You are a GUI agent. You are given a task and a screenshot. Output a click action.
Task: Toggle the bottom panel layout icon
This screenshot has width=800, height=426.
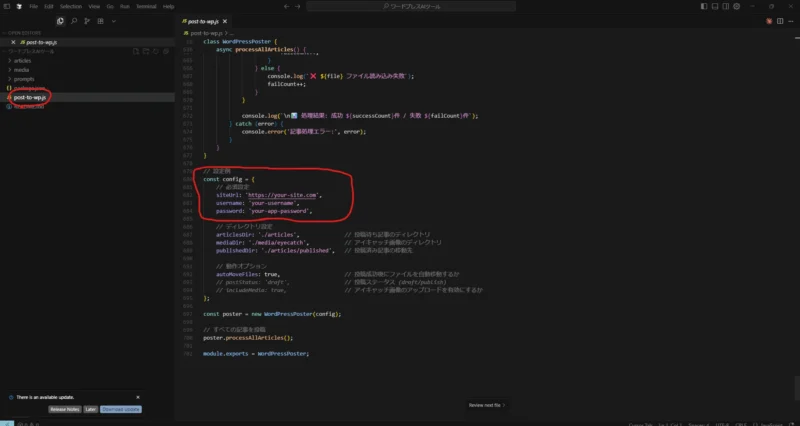[715, 7]
